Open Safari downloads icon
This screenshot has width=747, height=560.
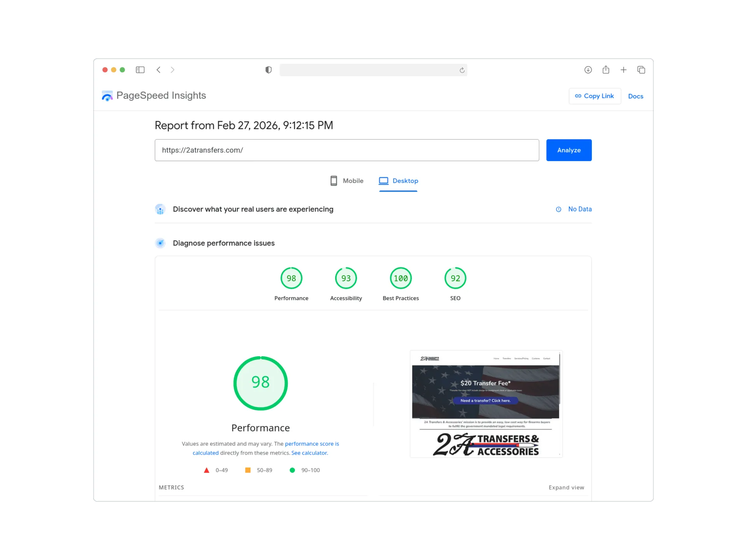coord(588,70)
